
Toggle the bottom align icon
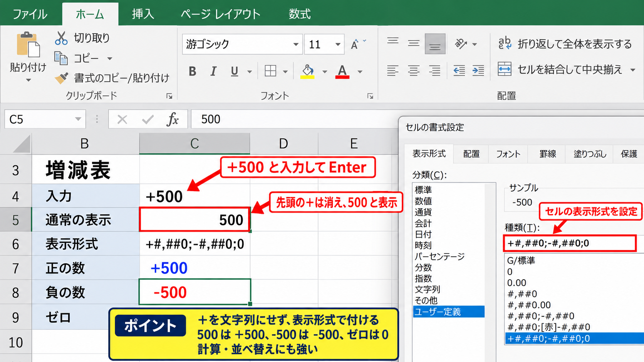[435, 44]
